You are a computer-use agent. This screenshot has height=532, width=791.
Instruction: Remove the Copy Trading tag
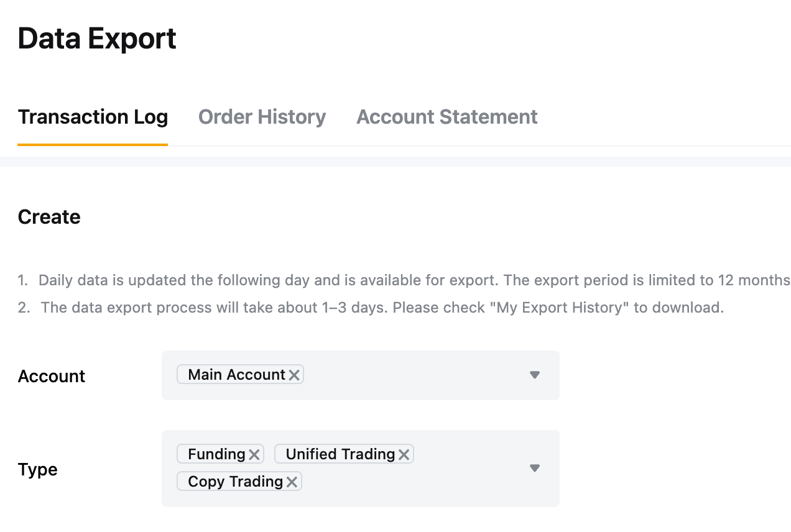[x=292, y=482]
